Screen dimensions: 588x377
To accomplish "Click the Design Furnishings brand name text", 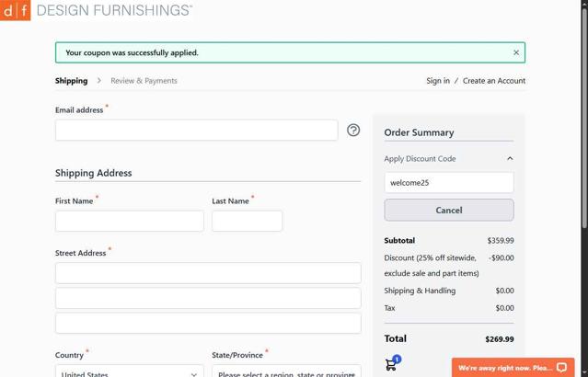I will coord(114,10).
